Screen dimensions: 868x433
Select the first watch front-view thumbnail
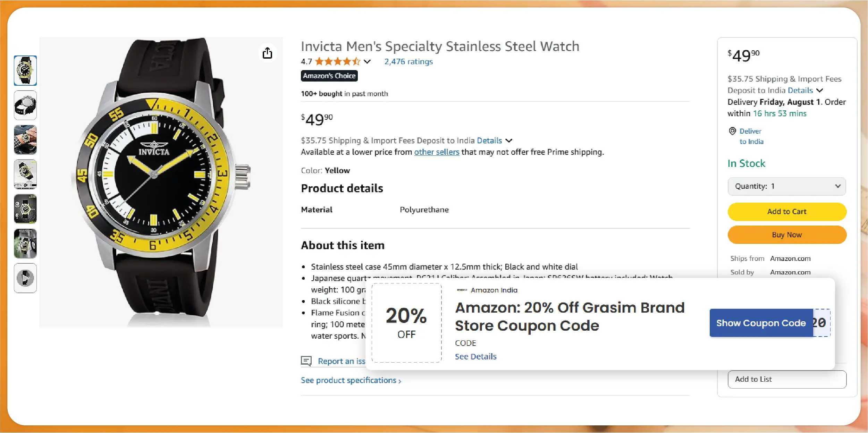pos(25,70)
